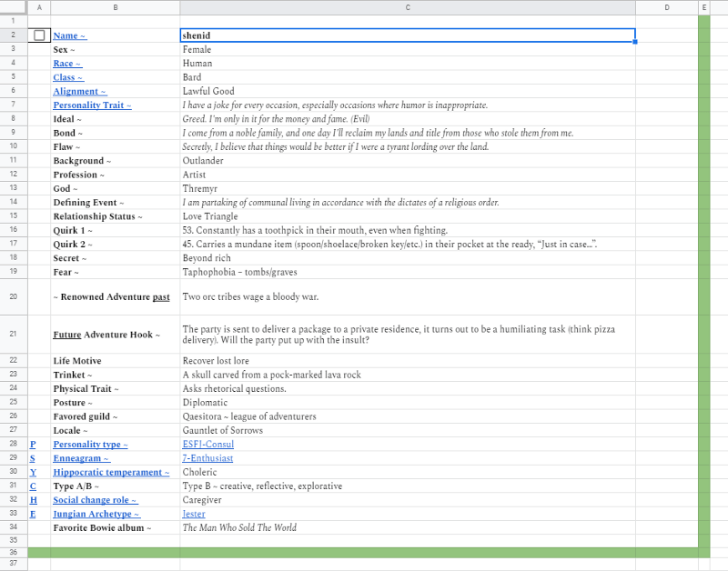Viewport: 728px width, 571px height.
Task: Select column C header
Action: coord(407,7)
